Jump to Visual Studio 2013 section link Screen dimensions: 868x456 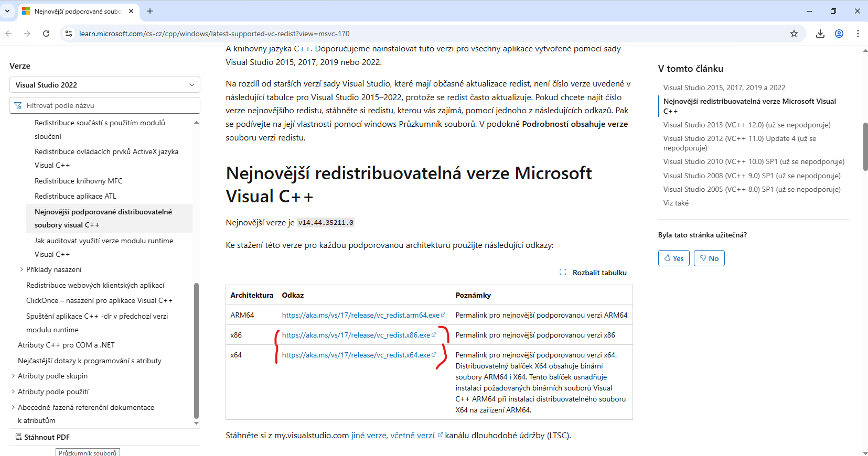click(746, 125)
